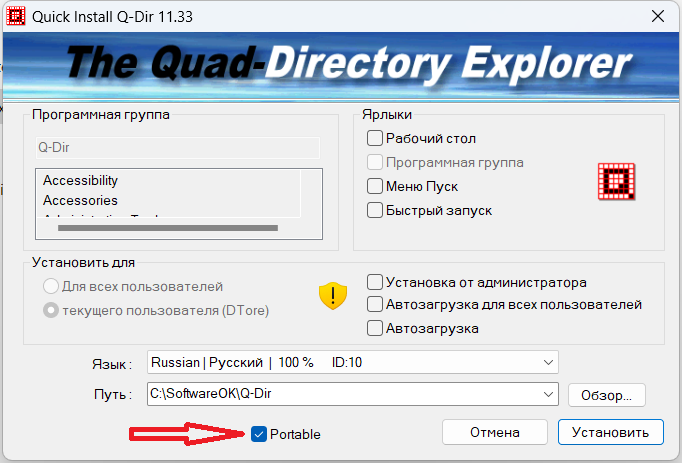Image resolution: width=682 pixels, height=463 pixels.
Task: Click the Установить install button
Action: click(x=611, y=432)
